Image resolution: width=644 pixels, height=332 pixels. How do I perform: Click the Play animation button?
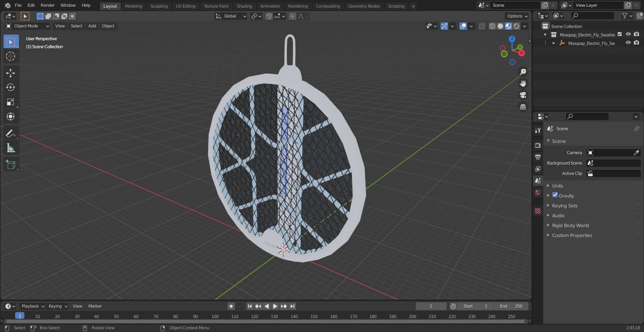pos(275,306)
